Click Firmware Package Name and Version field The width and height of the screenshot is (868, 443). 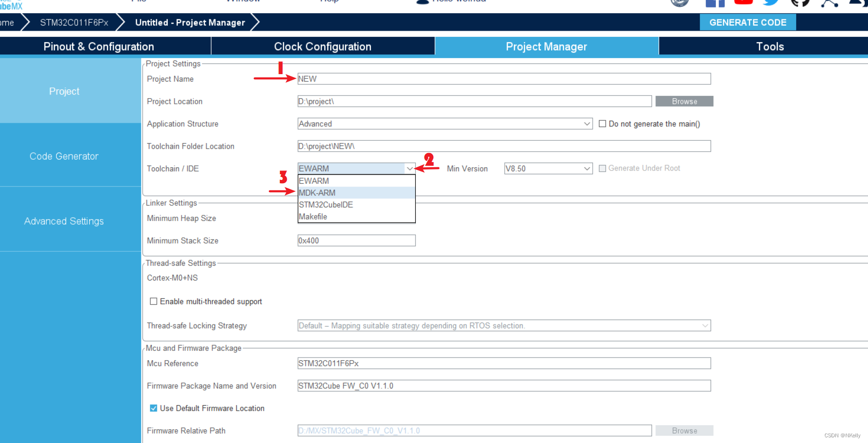[x=504, y=385]
